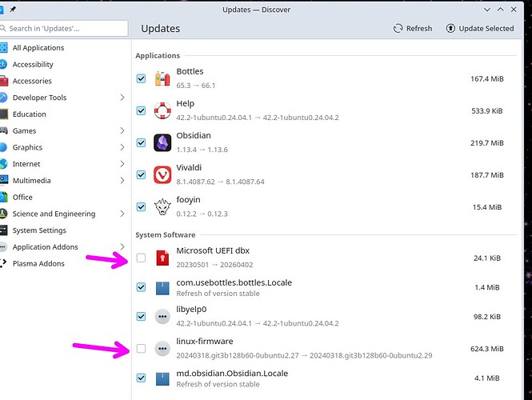Expand the Graphics category chevron
Viewport: 532px width, 400px height.
[x=122, y=147]
